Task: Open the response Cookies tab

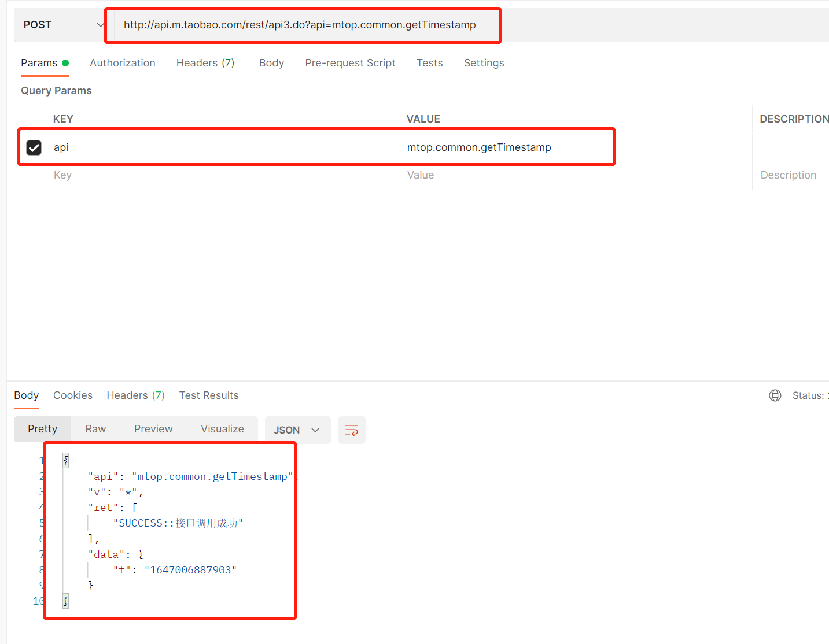Action: pyautogui.click(x=73, y=395)
